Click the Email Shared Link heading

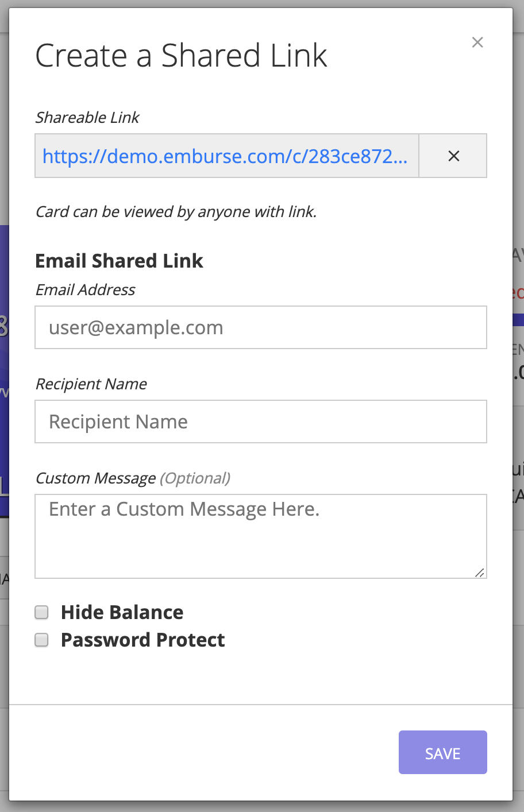tap(119, 261)
